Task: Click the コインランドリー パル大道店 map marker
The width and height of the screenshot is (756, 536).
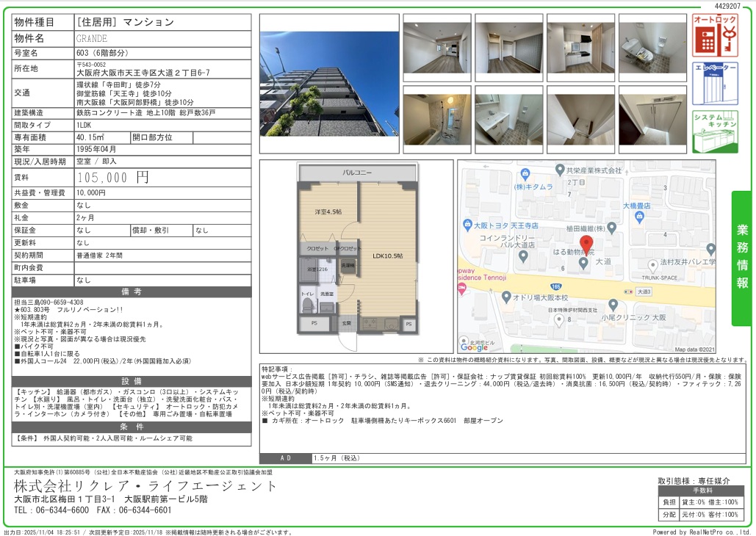Action: [522, 256]
